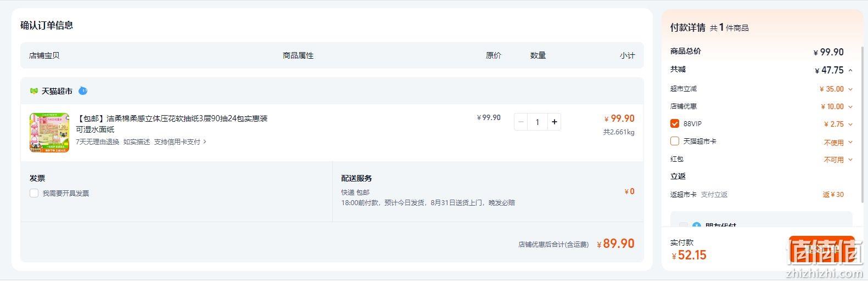The width and height of the screenshot is (868, 283).
Task: Click the quantity input field showing 1
Action: pos(537,122)
